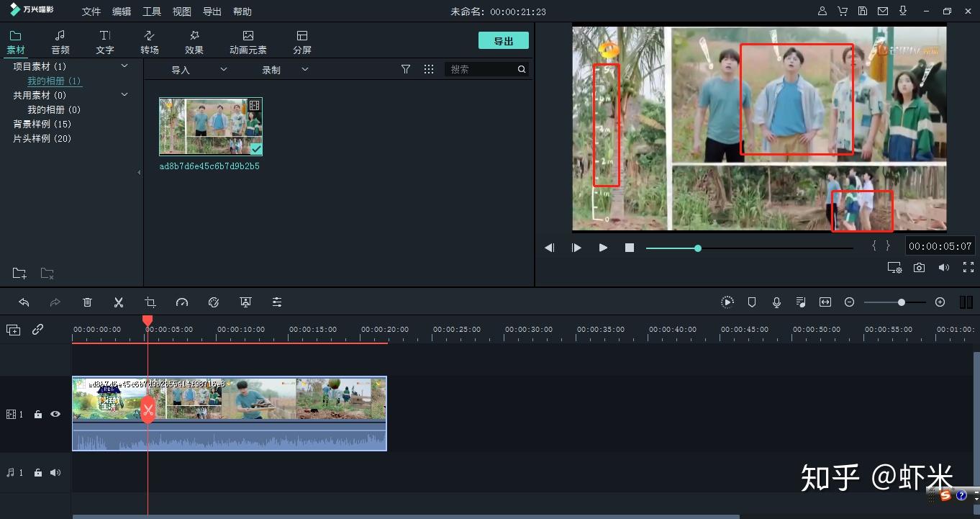Split the clip using the scissors toolbar icon
This screenshot has width=980, height=519.
(119, 302)
